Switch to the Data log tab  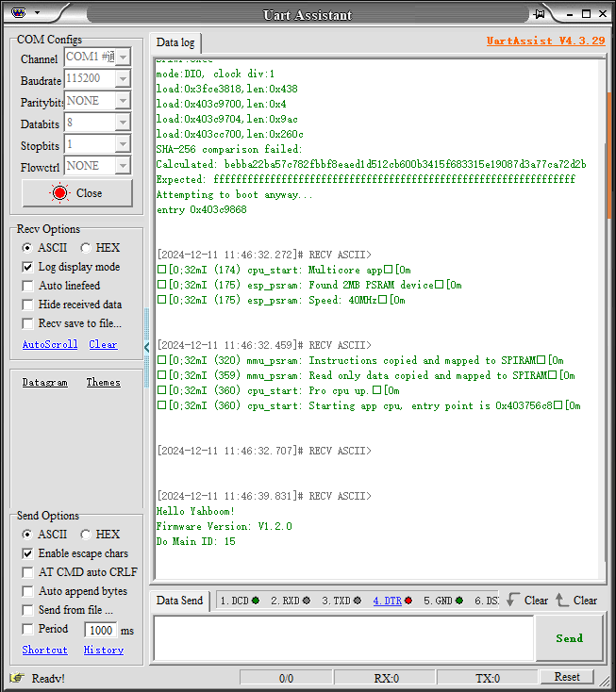(175, 42)
